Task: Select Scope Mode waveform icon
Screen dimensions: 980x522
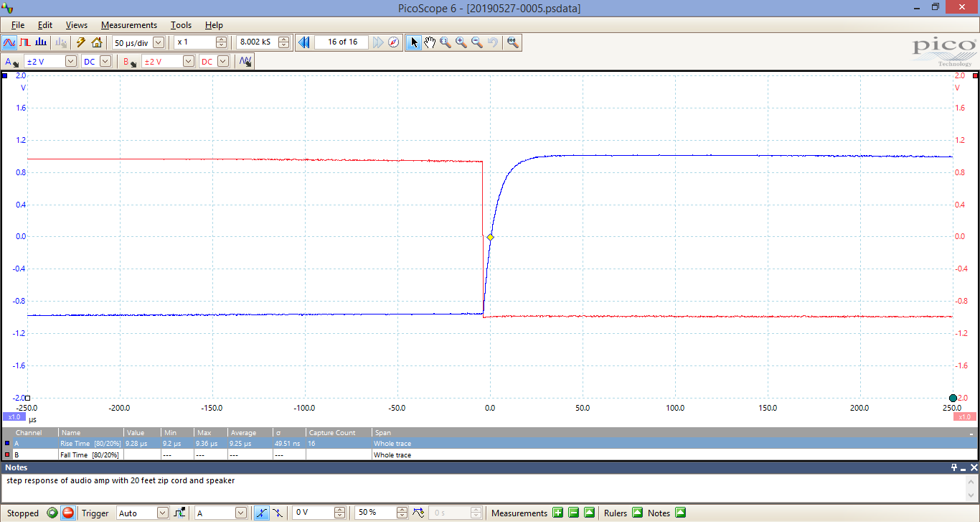Action: click(x=9, y=42)
